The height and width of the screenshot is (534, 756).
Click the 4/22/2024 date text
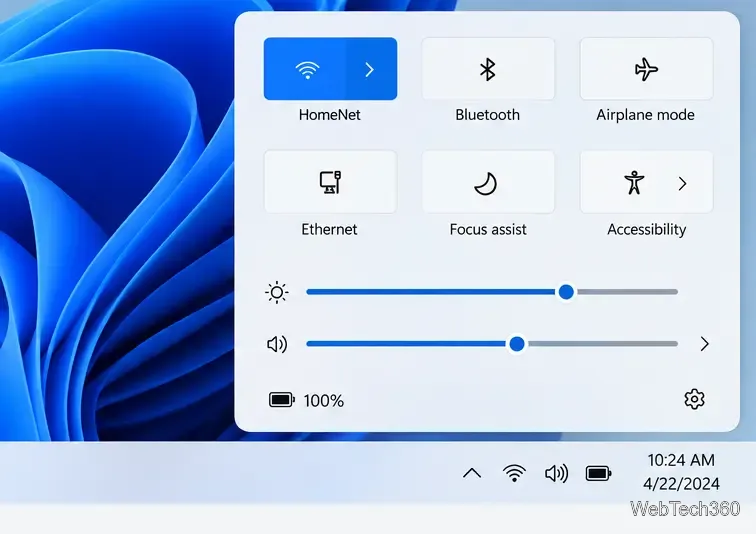point(681,483)
